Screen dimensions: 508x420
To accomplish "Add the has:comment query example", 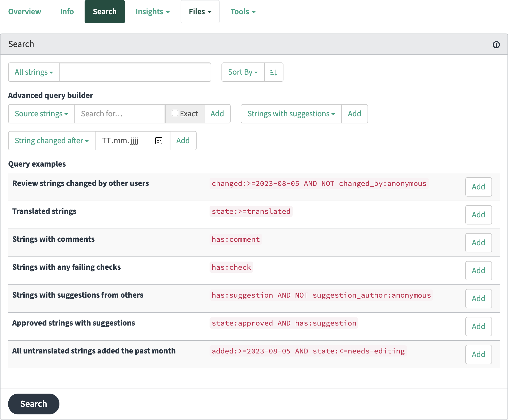I will click(x=479, y=243).
